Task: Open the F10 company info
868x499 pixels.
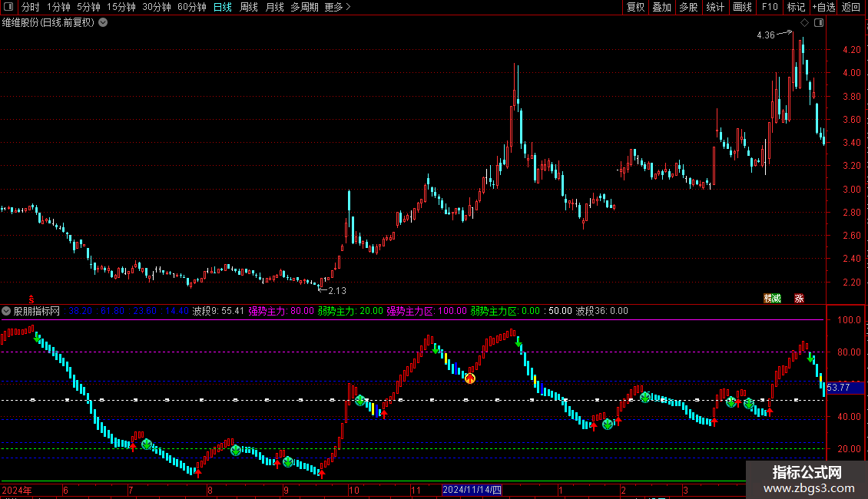Action: 770,7
